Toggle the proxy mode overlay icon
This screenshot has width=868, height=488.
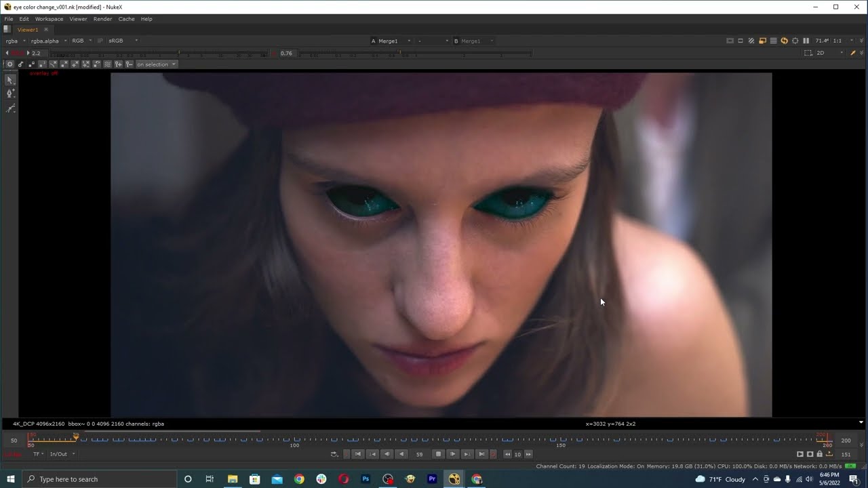pos(762,41)
